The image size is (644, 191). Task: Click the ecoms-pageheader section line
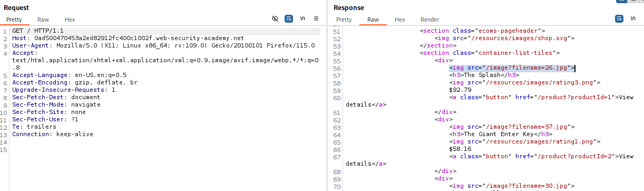483,31
